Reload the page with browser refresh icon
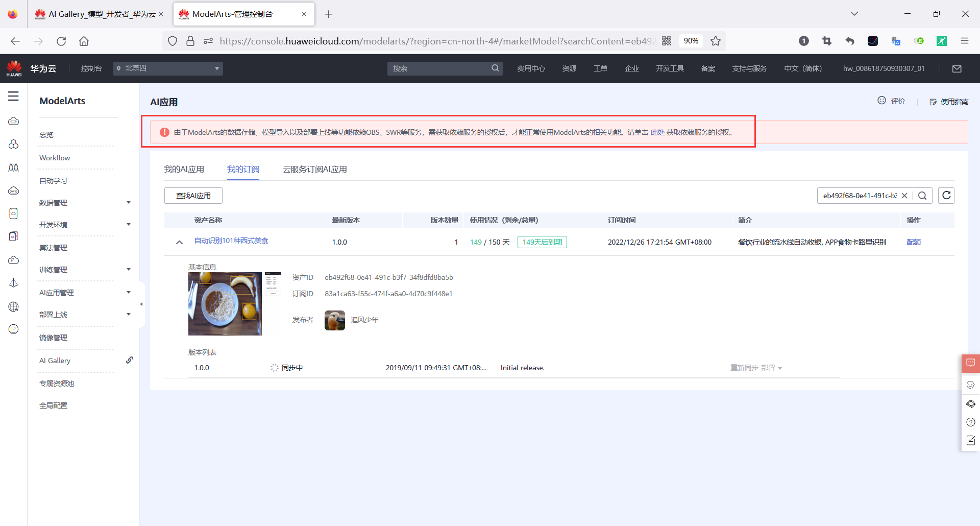Image resolution: width=980 pixels, height=526 pixels. 61,41
